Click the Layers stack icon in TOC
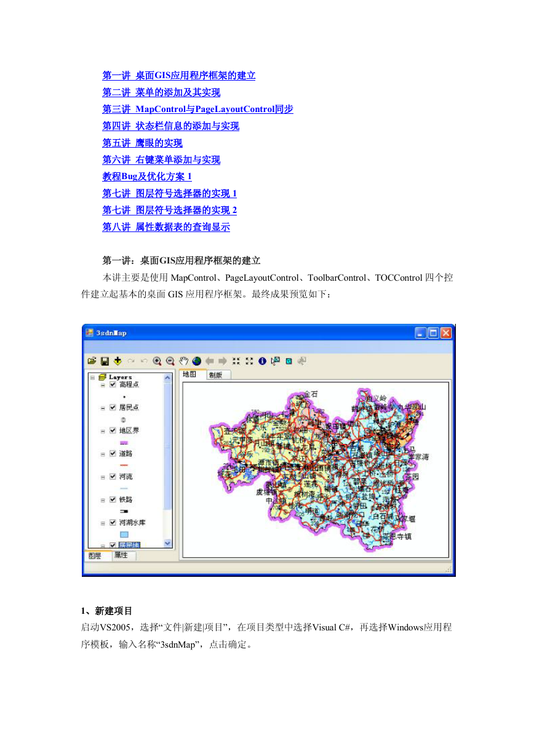 [103, 377]
